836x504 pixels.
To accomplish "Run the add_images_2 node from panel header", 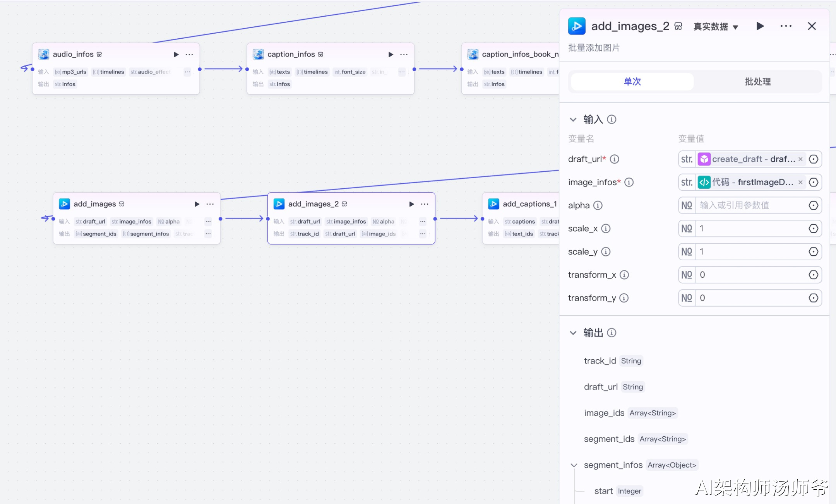I will click(x=760, y=26).
